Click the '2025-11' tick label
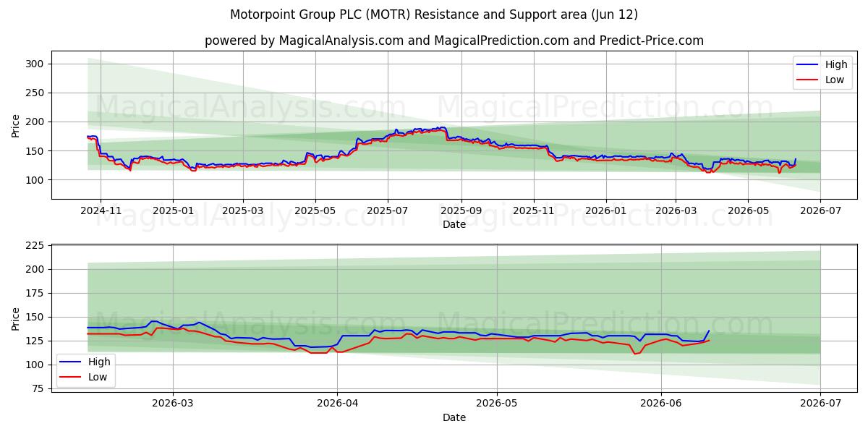This screenshot has height=434, width=868. click(x=533, y=210)
